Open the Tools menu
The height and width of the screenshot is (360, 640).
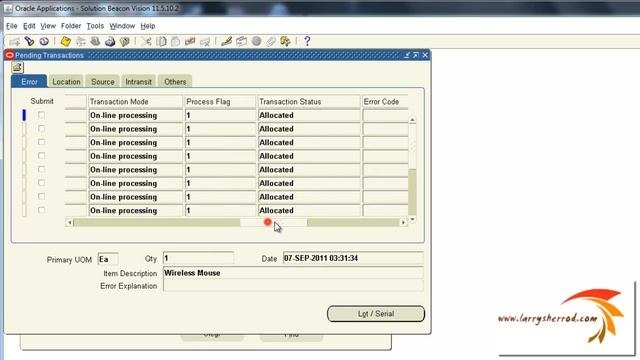(95, 26)
